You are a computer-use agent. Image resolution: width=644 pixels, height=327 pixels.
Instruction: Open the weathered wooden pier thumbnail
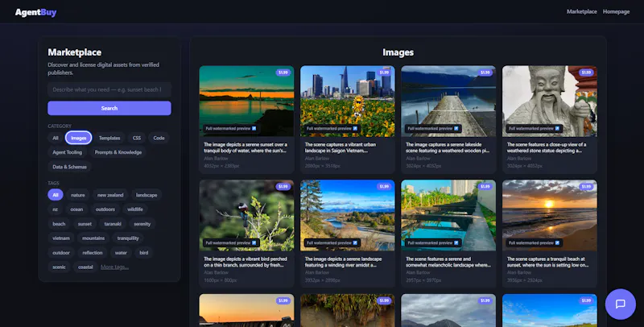pyautogui.click(x=448, y=101)
